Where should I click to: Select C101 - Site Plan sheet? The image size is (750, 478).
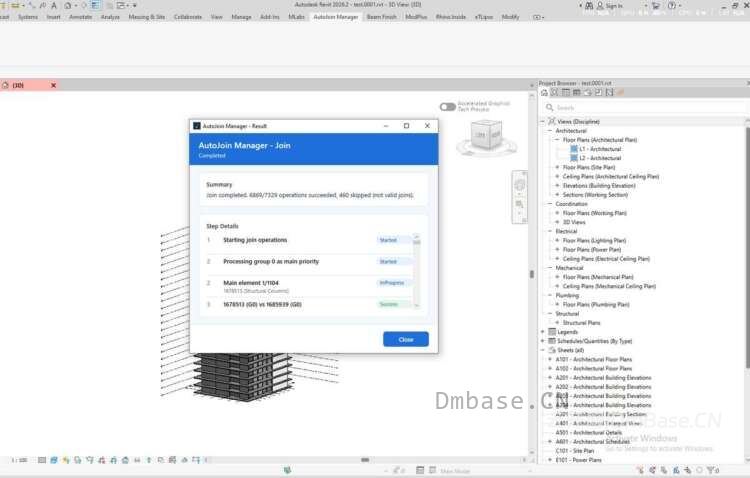pyautogui.click(x=574, y=451)
